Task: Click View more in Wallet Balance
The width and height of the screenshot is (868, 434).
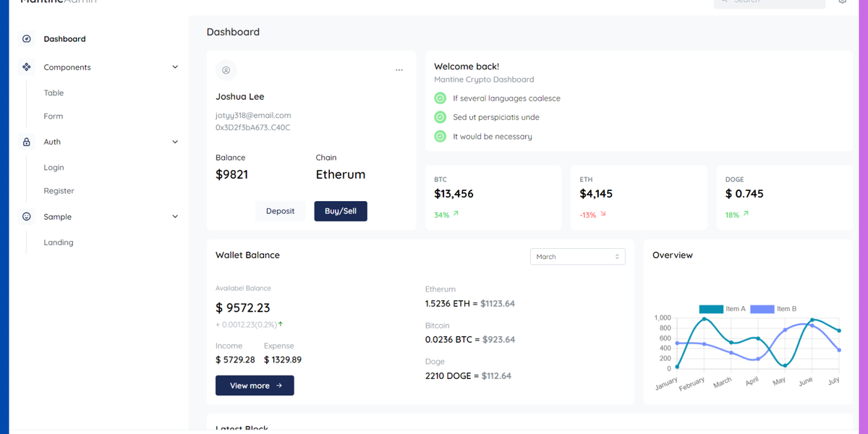Action: click(x=255, y=385)
